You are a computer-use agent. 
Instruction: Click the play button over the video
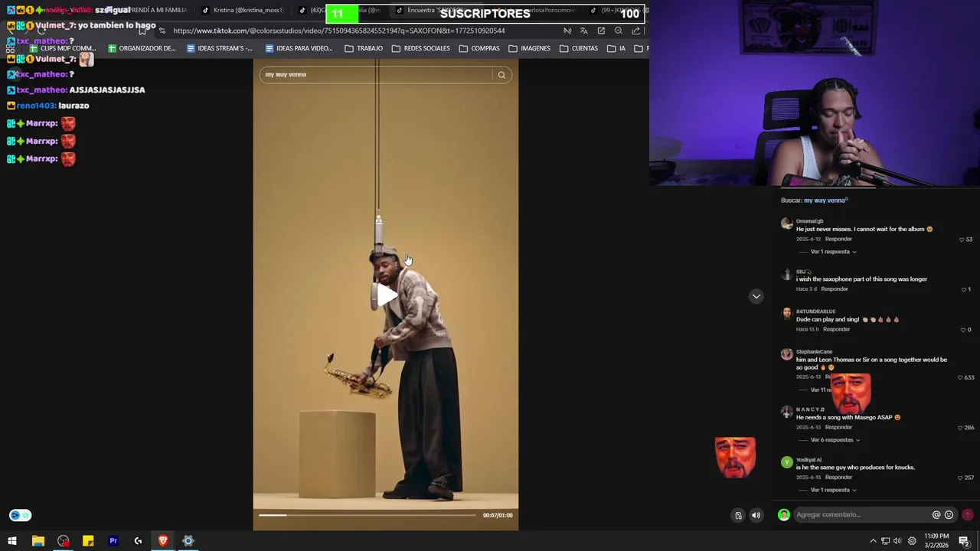387,296
